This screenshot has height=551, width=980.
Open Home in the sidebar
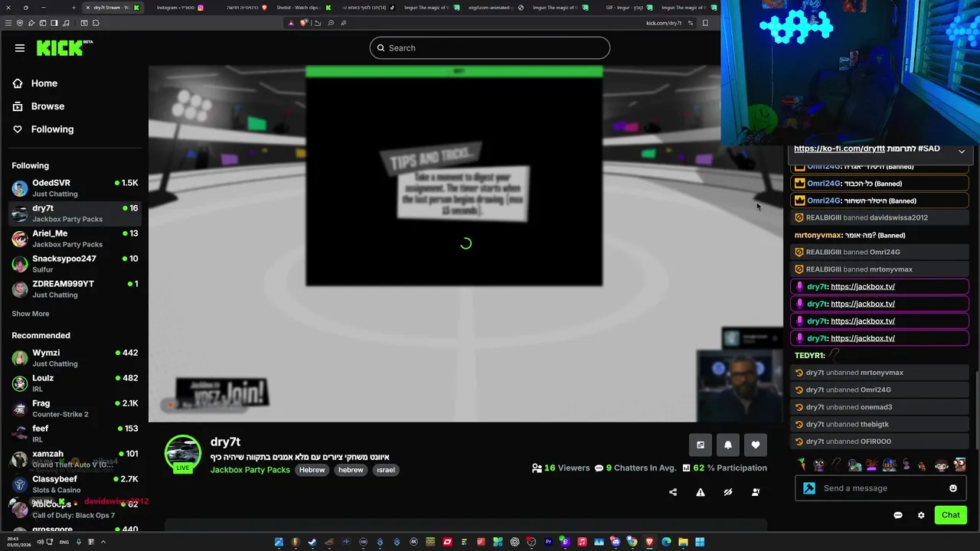[x=44, y=83]
